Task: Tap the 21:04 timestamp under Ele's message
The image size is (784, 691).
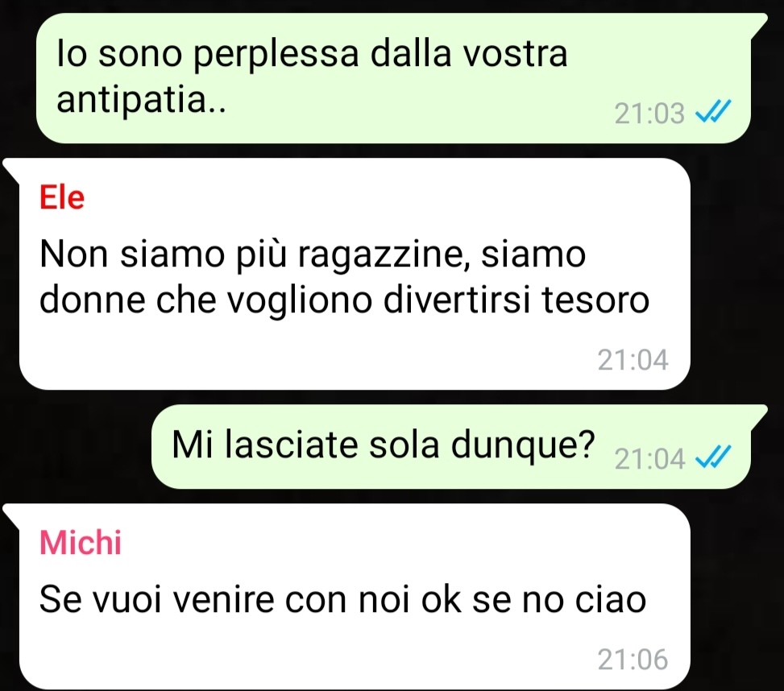Action: click(633, 360)
